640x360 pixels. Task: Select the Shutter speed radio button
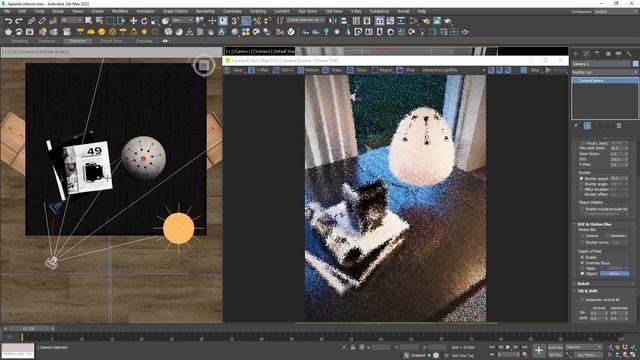pos(581,178)
